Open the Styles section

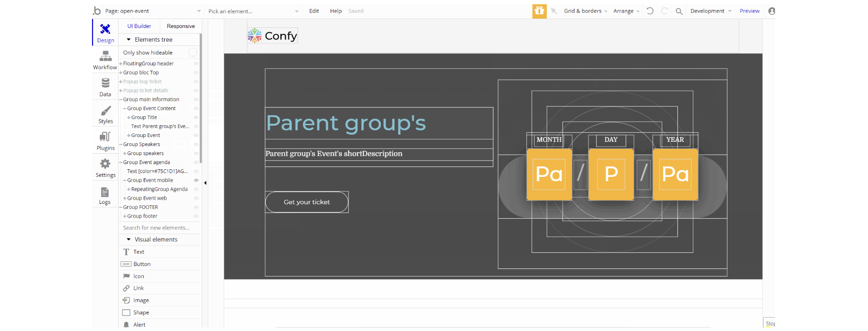tap(105, 114)
